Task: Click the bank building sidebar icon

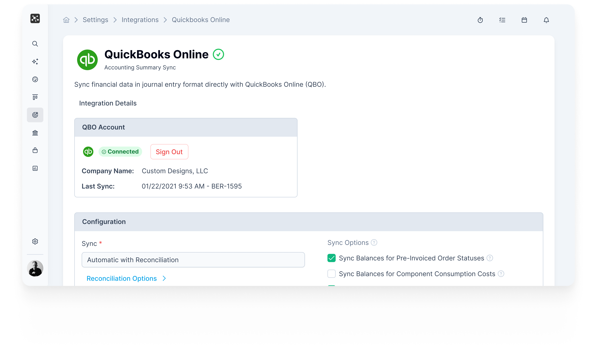Action: tap(35, 133)
